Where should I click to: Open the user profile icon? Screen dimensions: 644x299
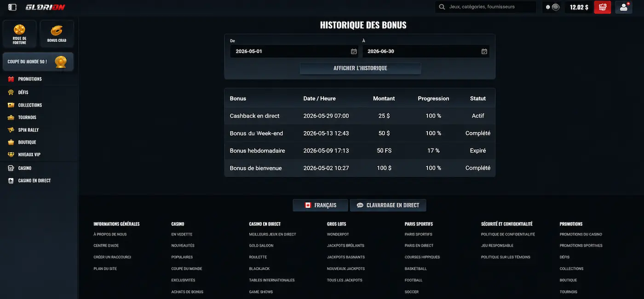pos(624,7)
